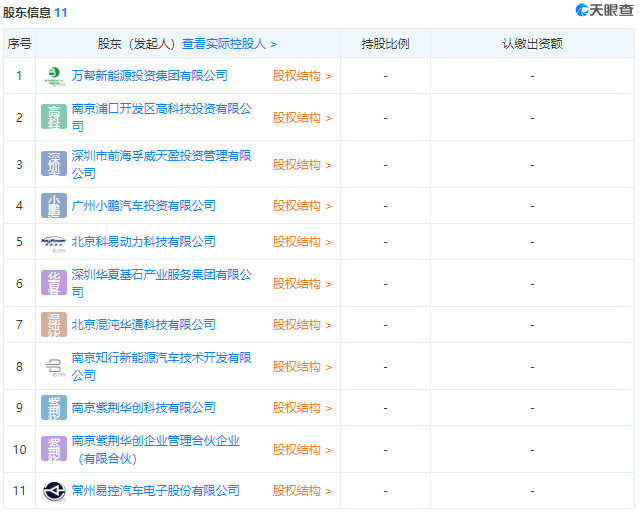This screenshot has height=512, width=639.
Task: Expand 股权结构 for 南京知行新能源汽车
Action: click(302, 367)
